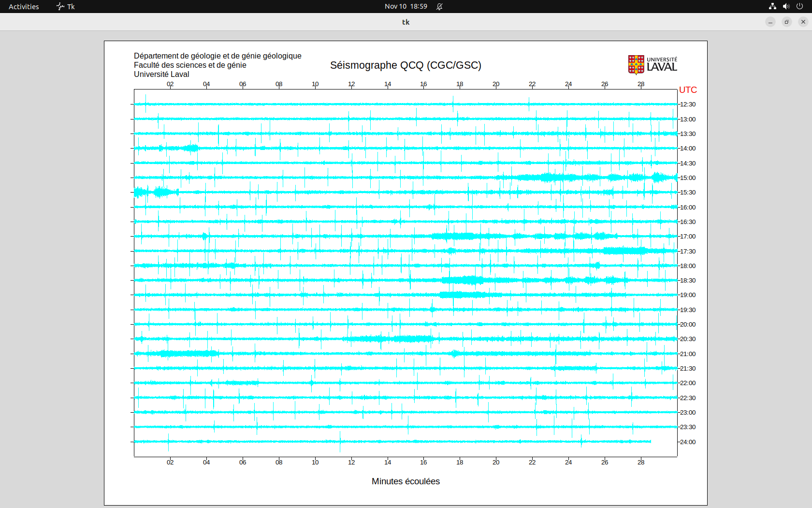Image resolution: width=812 pixels, height=508 pixels.
Task: Select the 18:30 UTC trace label
Action: pos(688,281)
